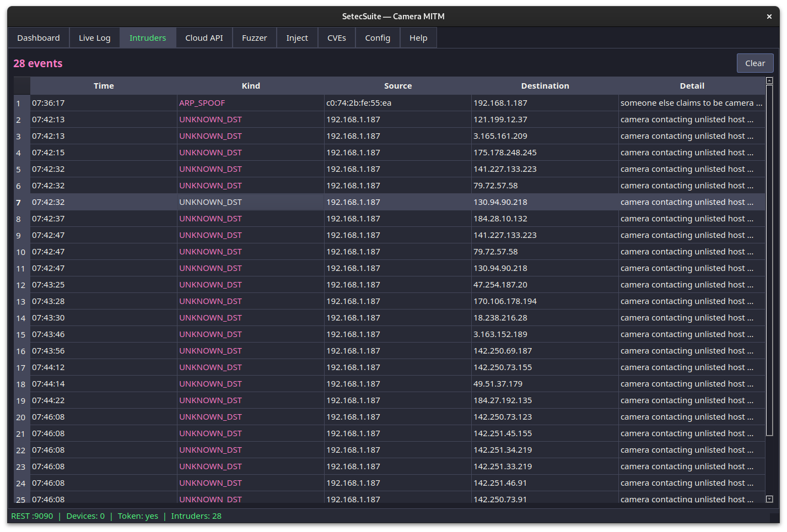Click the Clear button to remove events
This screenshot has height=532, width=787.
point(755,63)
